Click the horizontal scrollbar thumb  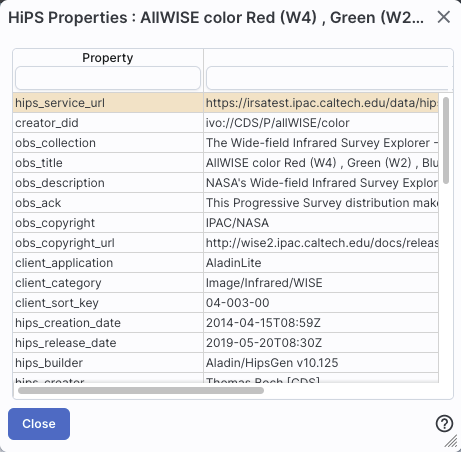coord(141,390)
